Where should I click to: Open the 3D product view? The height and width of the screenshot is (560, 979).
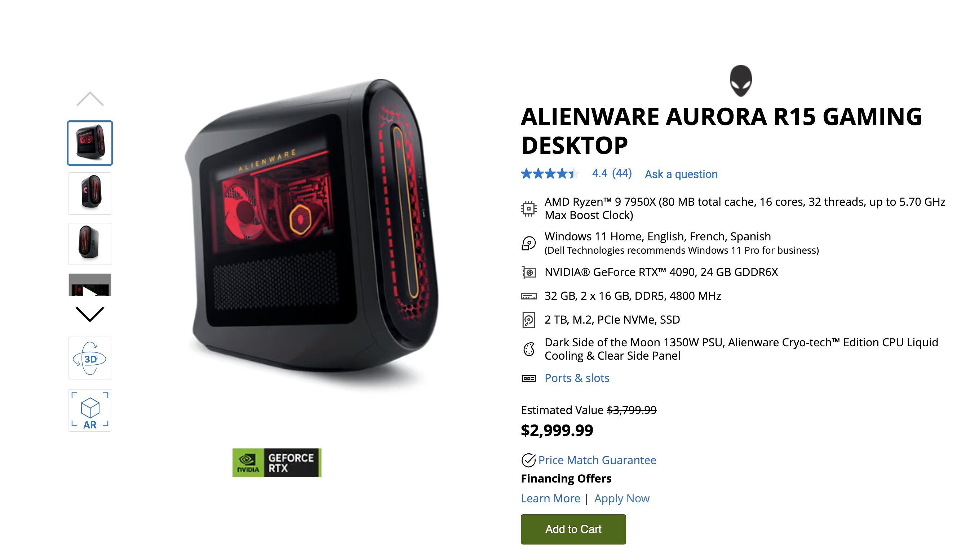[x=90, y=358]
